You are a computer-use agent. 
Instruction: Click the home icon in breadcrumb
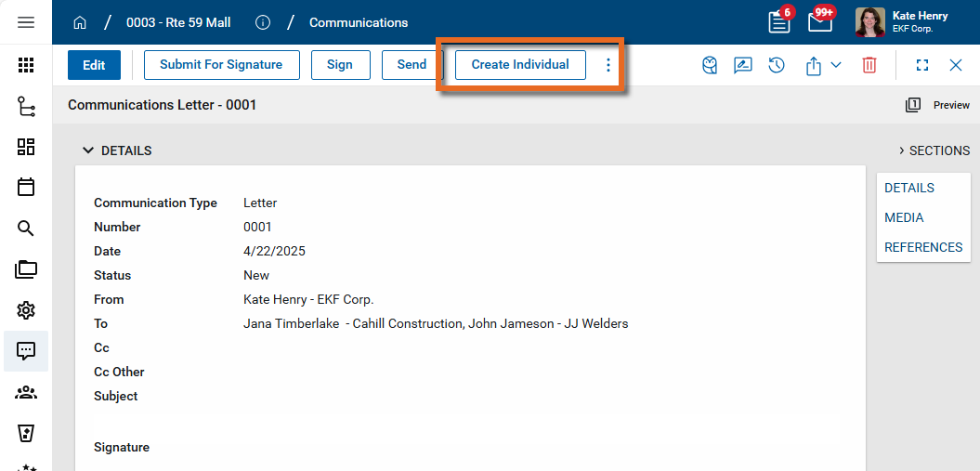80,22
